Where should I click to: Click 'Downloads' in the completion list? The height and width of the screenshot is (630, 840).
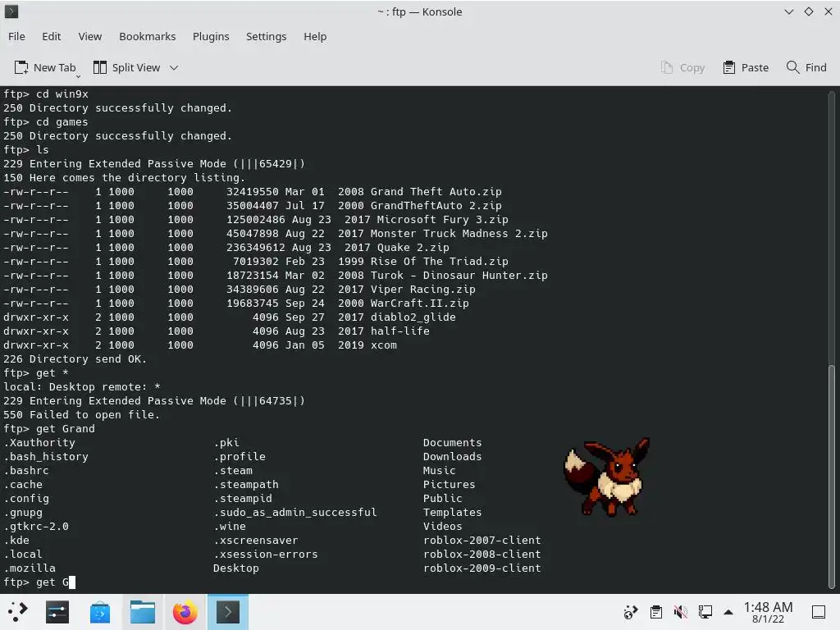[452, 456]
